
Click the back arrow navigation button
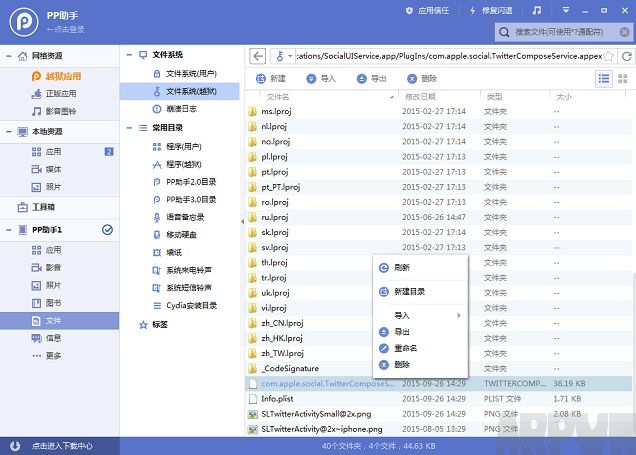(x=258, y=56)
